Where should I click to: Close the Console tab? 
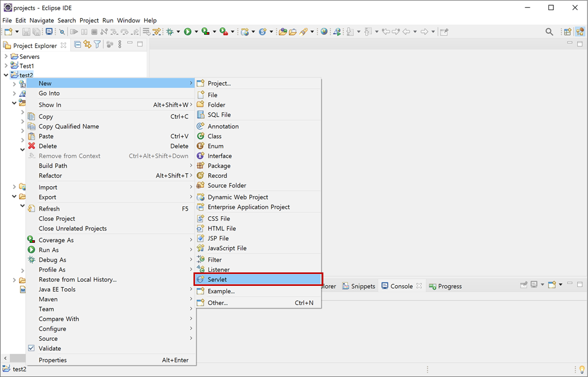(x=420, y=286)
